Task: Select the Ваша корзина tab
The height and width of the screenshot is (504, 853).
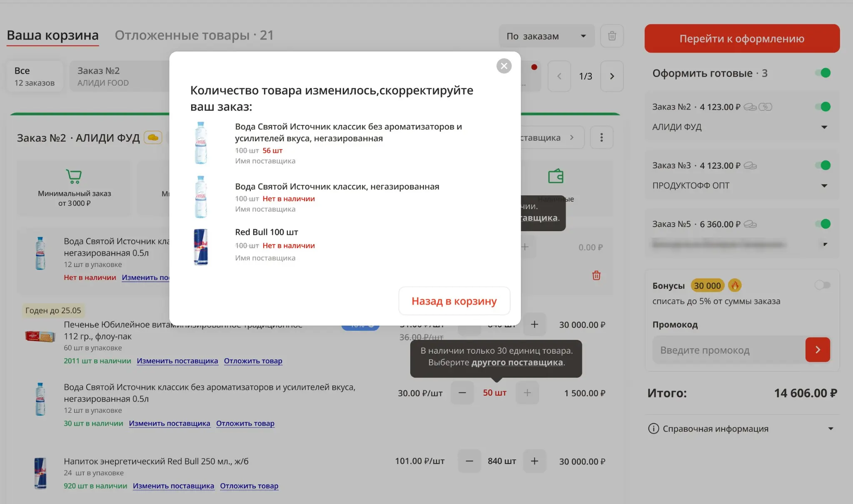Action: coord(53,35)
